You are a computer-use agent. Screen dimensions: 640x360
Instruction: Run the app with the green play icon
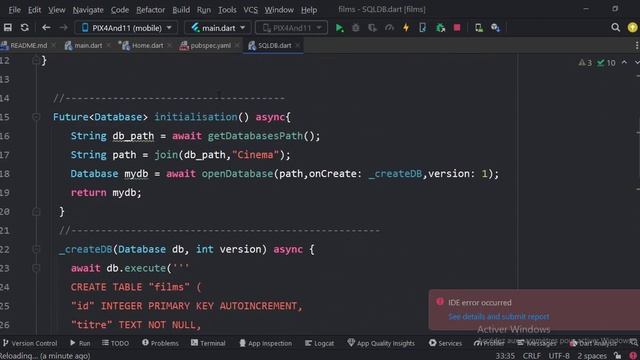point(339,28)
